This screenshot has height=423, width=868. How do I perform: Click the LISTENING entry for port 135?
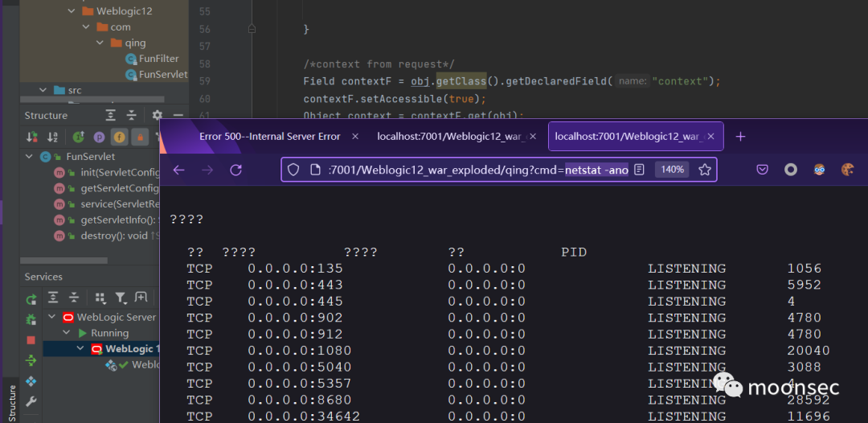(x=686, y=269)
